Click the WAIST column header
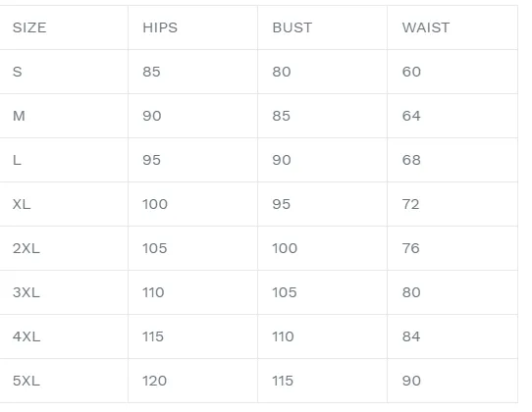Image resolution: width=532 pixels, height=412 pixels. [x=426, y=27]
